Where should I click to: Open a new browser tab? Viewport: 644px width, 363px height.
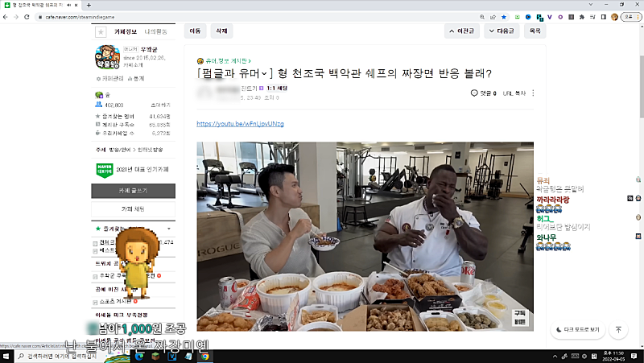89,5
